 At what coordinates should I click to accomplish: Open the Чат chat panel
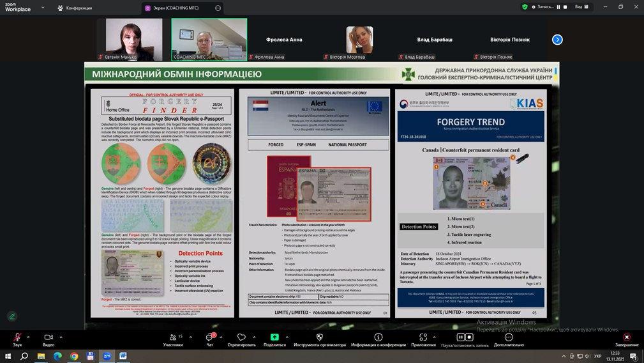pyautogui.click(x=210, y=337)
